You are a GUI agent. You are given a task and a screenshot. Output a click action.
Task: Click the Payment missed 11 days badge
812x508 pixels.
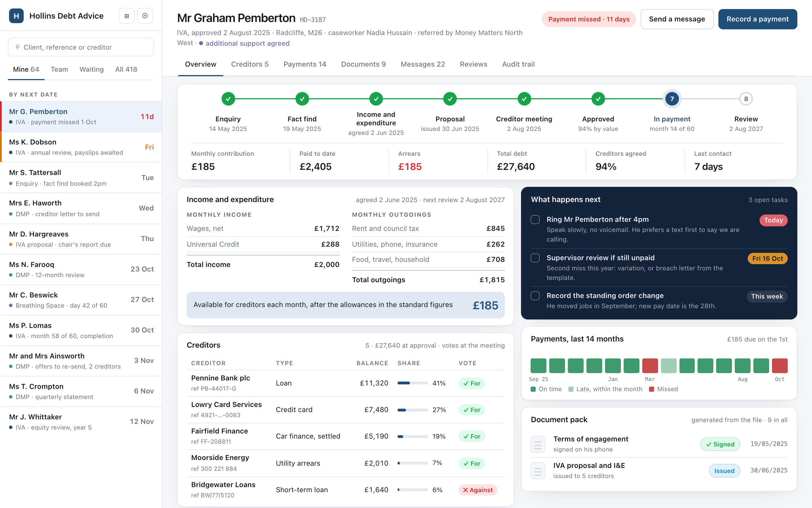[x=589, y=19]
